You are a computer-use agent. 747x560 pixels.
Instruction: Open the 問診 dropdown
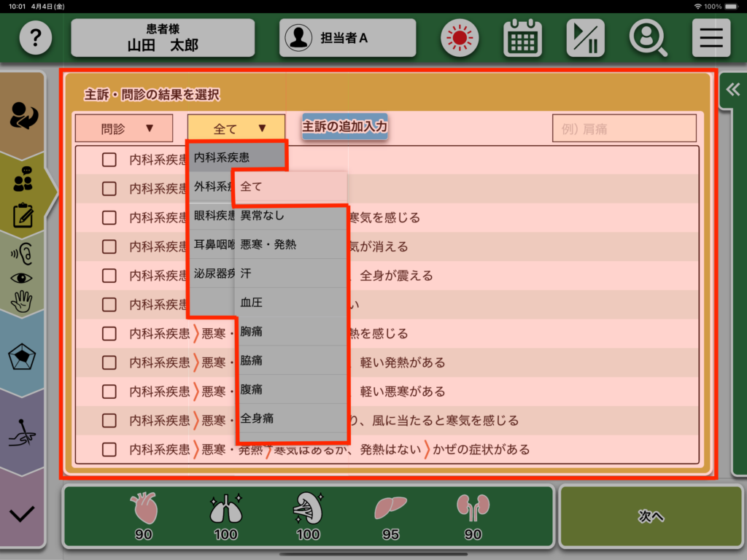pos(124,128)
